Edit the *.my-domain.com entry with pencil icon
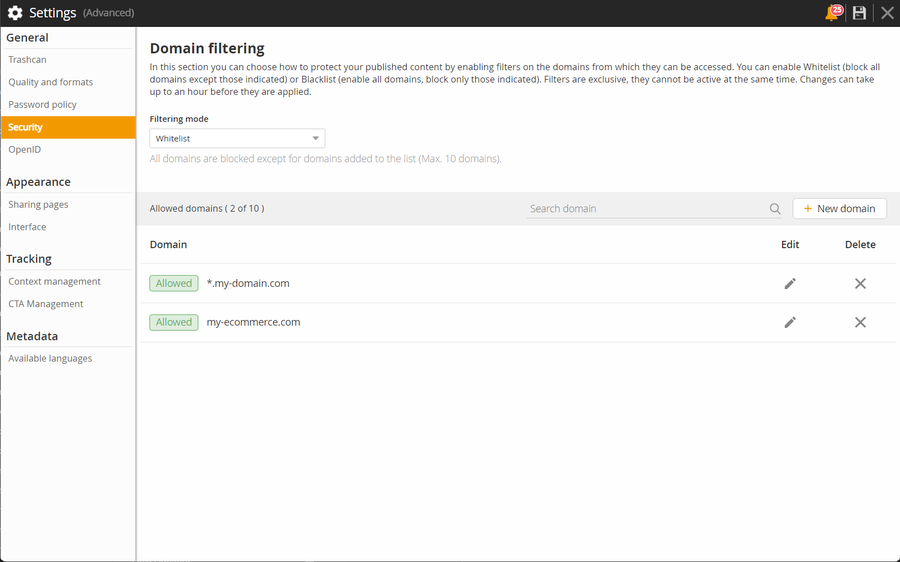The width and height of the screenshot is (900, 562). tap(790, 284)
